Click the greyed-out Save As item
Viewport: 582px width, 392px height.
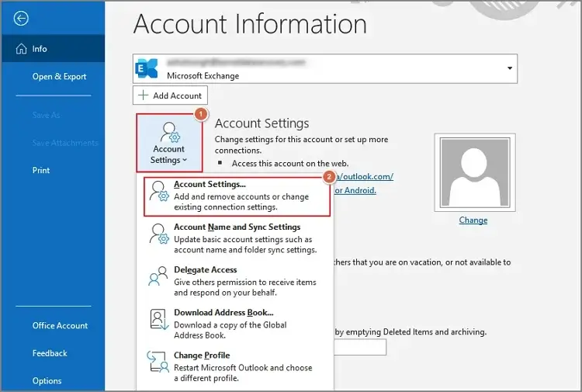point(46,115)
